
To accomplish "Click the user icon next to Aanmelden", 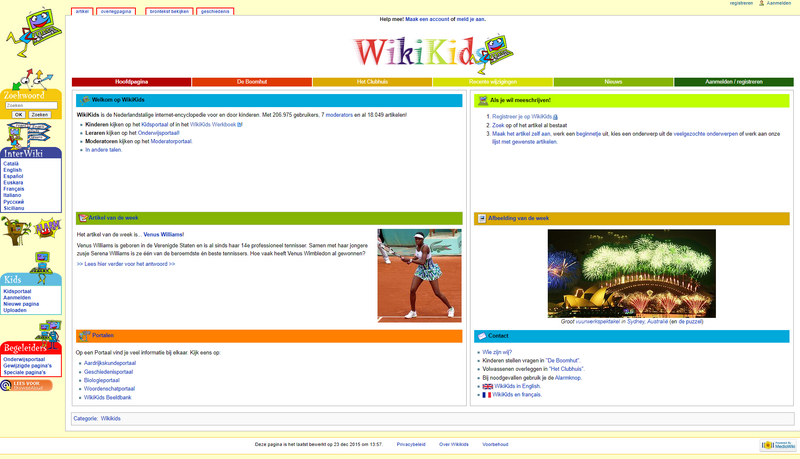I will coord(761,3).
